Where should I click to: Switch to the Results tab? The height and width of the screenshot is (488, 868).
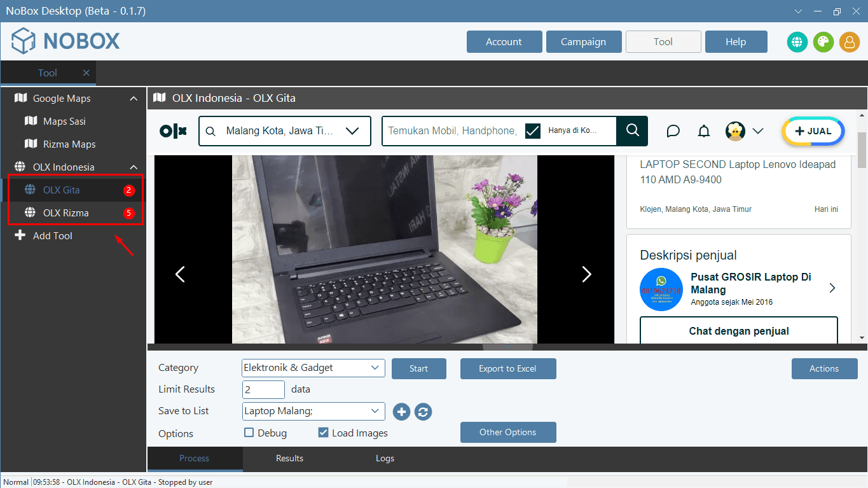(x=289, y=458)
